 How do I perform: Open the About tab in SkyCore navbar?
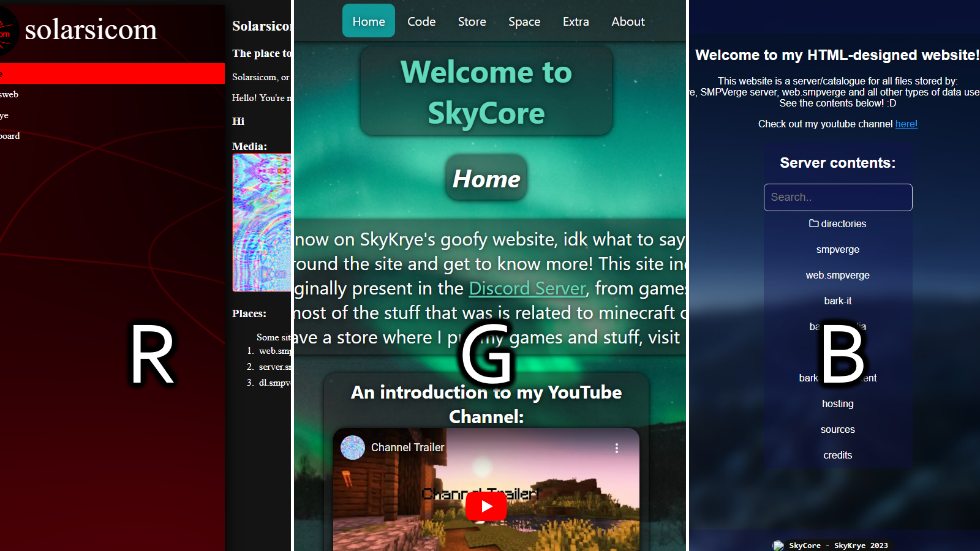click(628, 21)
